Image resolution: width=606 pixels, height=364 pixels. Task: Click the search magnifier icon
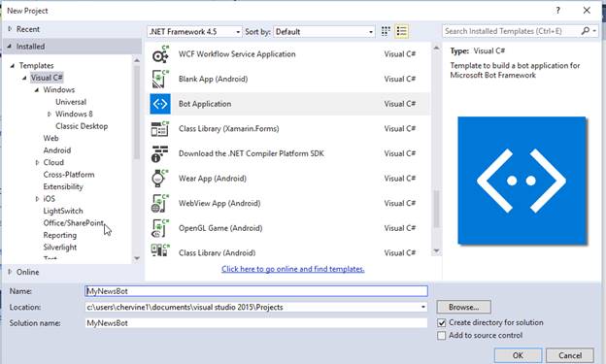click(586, 31)
